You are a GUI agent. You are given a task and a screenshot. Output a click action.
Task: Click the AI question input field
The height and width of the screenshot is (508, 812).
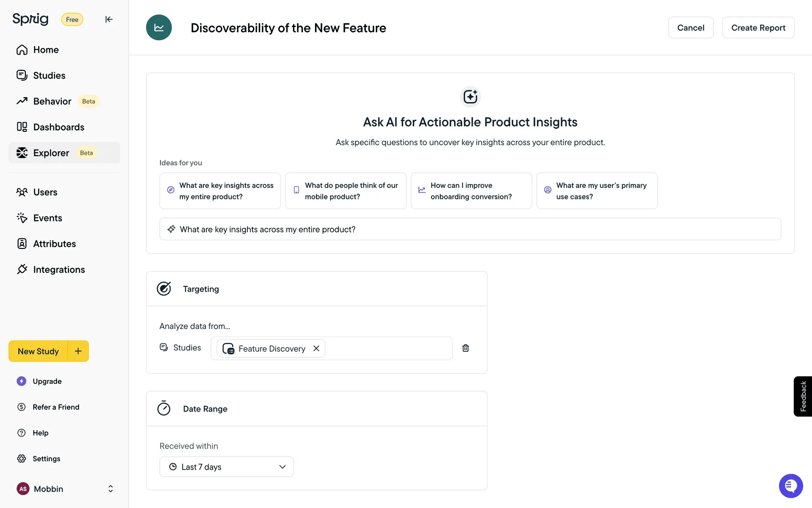[x=469, y=229]
